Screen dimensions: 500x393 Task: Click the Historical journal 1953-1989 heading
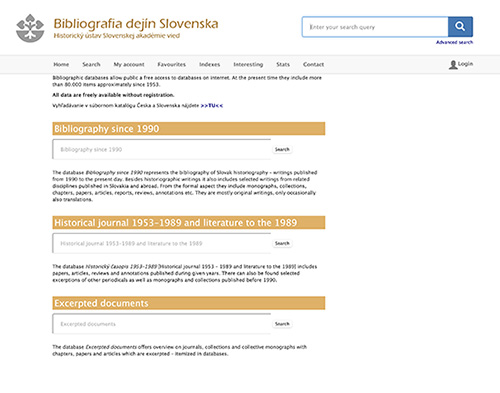(x=189, y=223)
